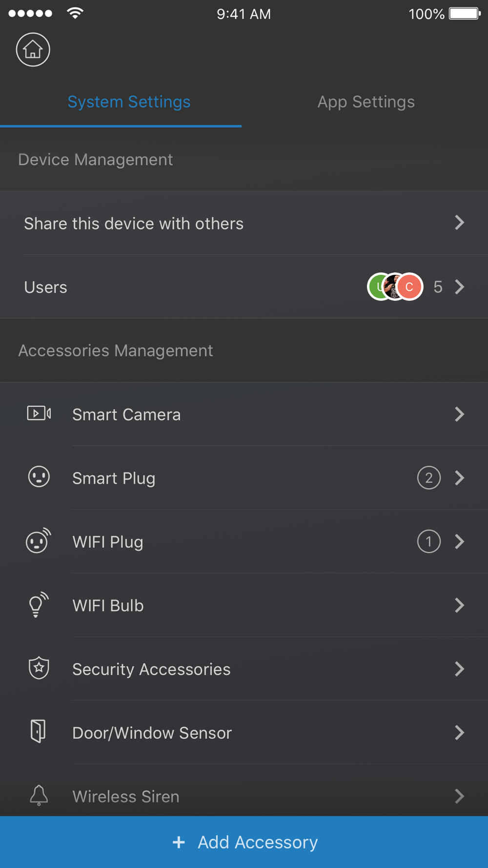Open the chevron for Share this device
This screenshot has height=868, width=488.
click(459, 223)
